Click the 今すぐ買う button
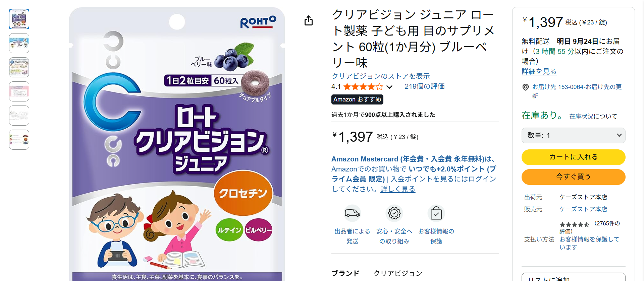This screenshot has height=281, width=644. tap(573, 177)
